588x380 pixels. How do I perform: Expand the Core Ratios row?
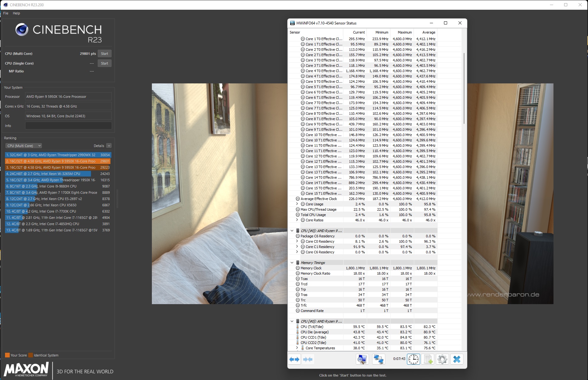(x=297, y=220)
